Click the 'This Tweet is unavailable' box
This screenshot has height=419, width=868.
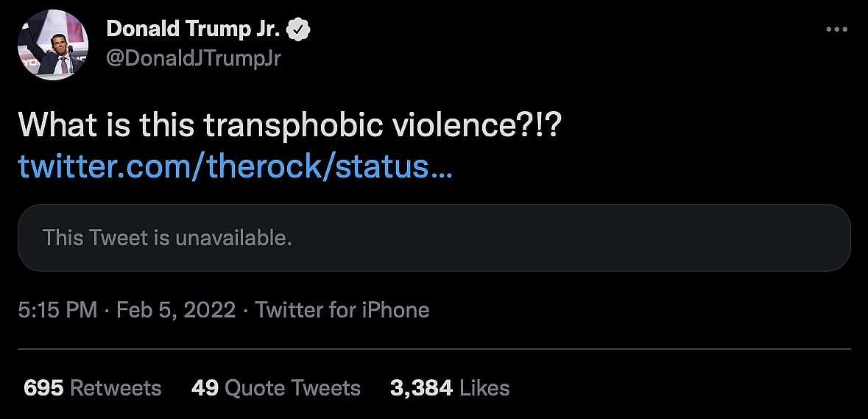click(434, 239)
